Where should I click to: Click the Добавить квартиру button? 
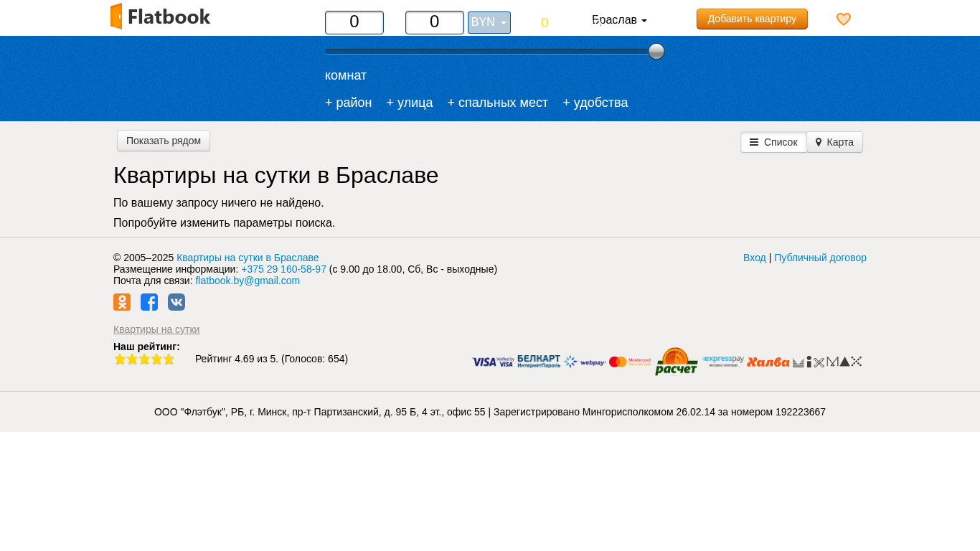[x=752, y=19]
